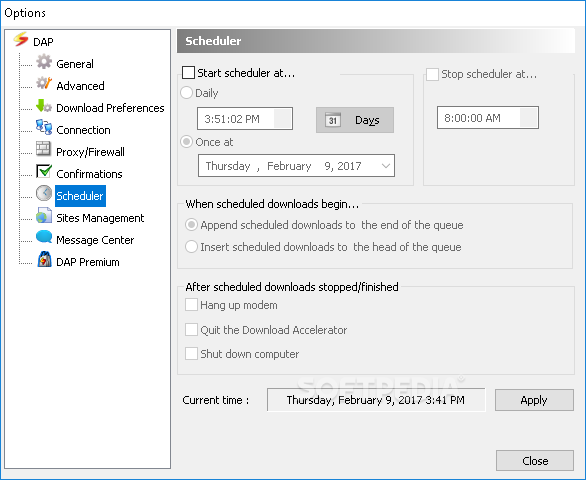This screenshot has width=586, height=480.
Task: Tick Quit the Download Accelerator checkbox
Action: pyautogui.click(x=191, y=330)
